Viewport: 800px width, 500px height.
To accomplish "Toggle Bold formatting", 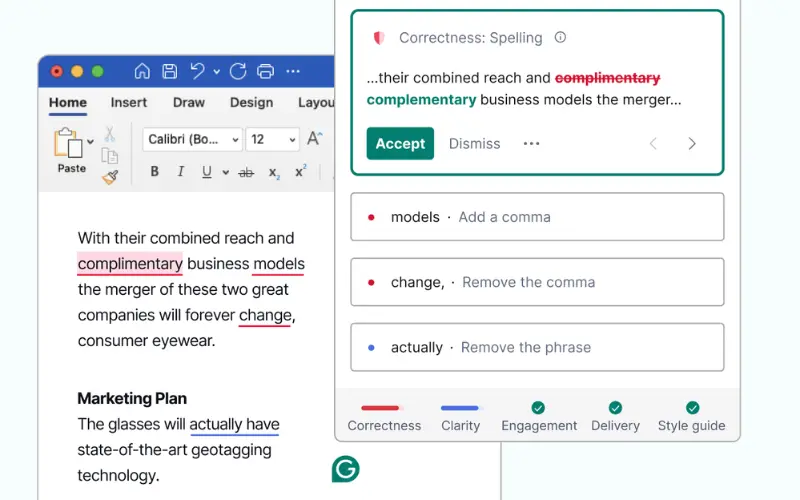I will coord(155,172).
